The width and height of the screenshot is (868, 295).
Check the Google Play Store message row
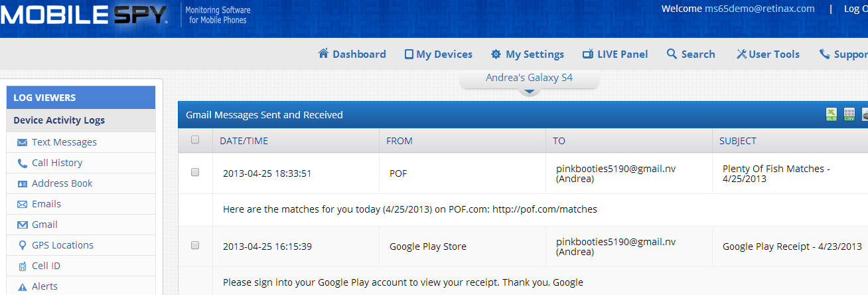click(195, 245)
